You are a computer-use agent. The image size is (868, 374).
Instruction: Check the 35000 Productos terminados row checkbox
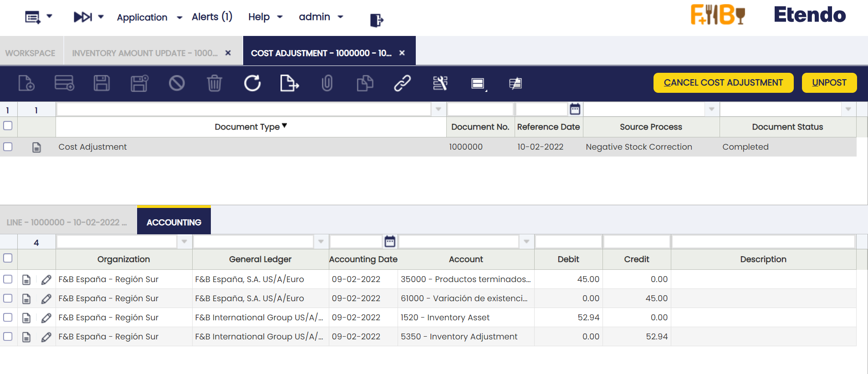[x=8, y=279]
